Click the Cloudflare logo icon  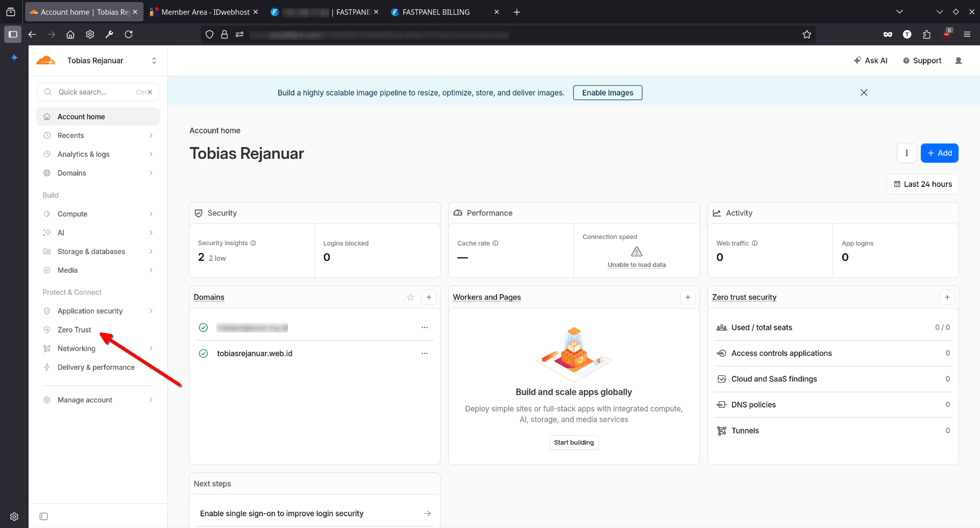[46, 60]
